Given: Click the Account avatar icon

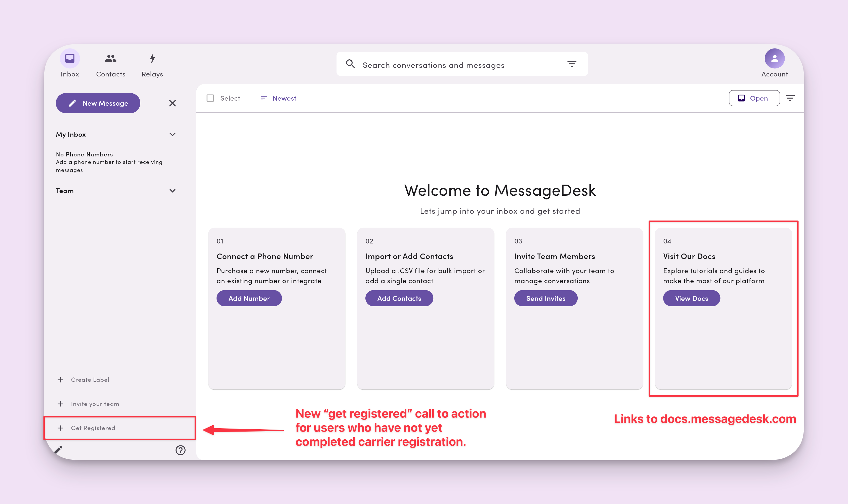Looking at the screenshot, I should coord(774,58).
